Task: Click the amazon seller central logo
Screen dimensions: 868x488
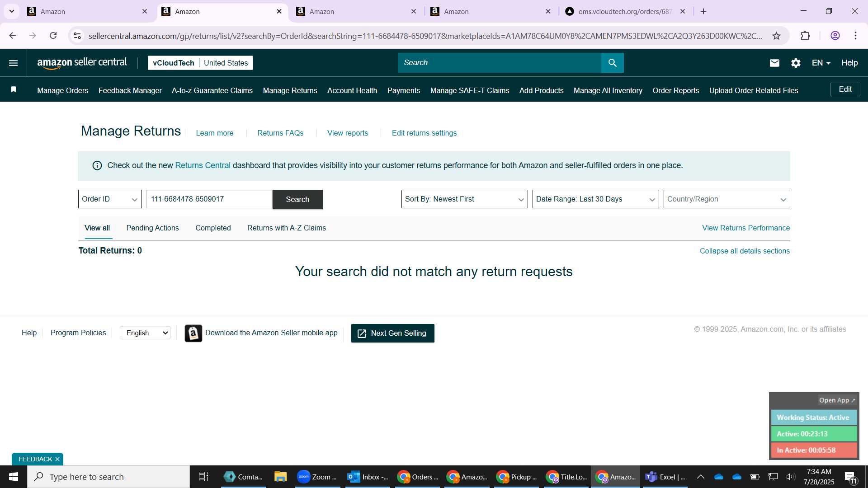Action: pos(82,63)
